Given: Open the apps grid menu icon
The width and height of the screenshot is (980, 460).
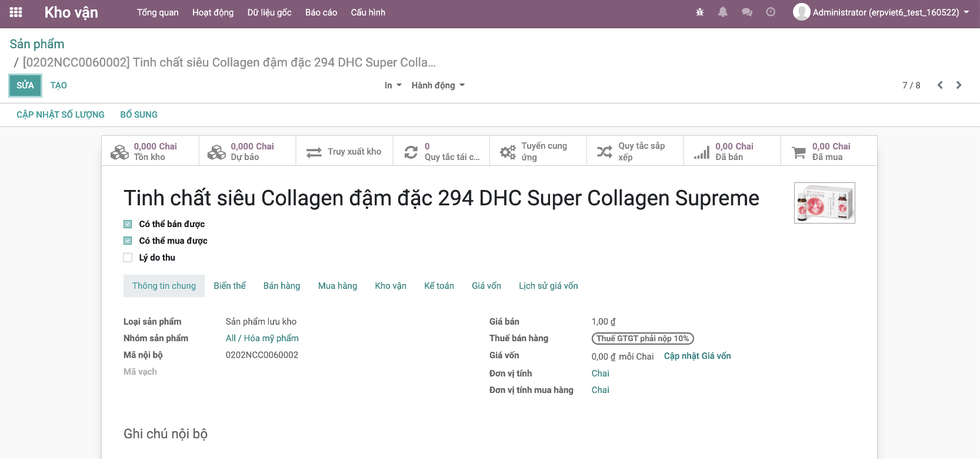Looking at the screenshot, I should coord(16,12).
